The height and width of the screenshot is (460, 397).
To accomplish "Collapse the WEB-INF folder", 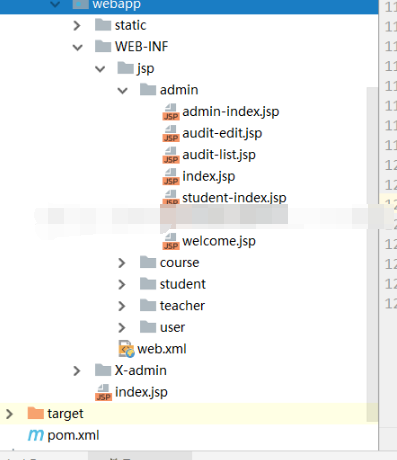I will (77, 47).
